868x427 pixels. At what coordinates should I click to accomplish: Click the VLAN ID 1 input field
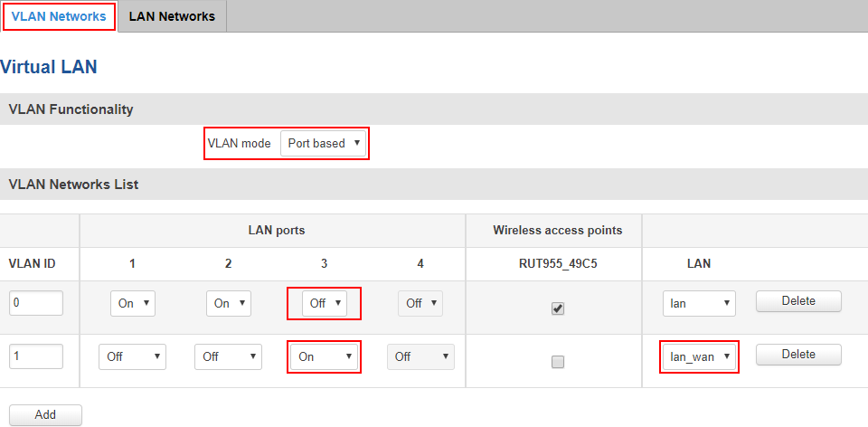coord(36,356)
